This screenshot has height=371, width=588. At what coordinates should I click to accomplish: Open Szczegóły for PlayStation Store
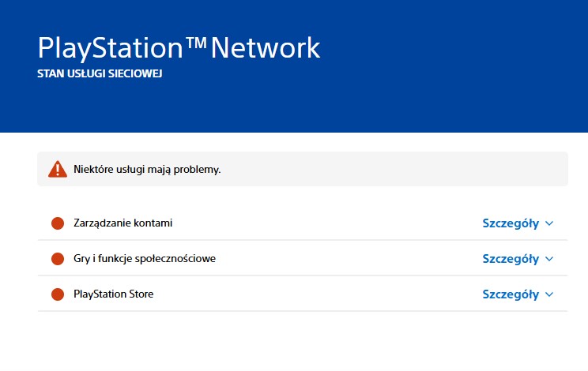[x=511, y=294]
